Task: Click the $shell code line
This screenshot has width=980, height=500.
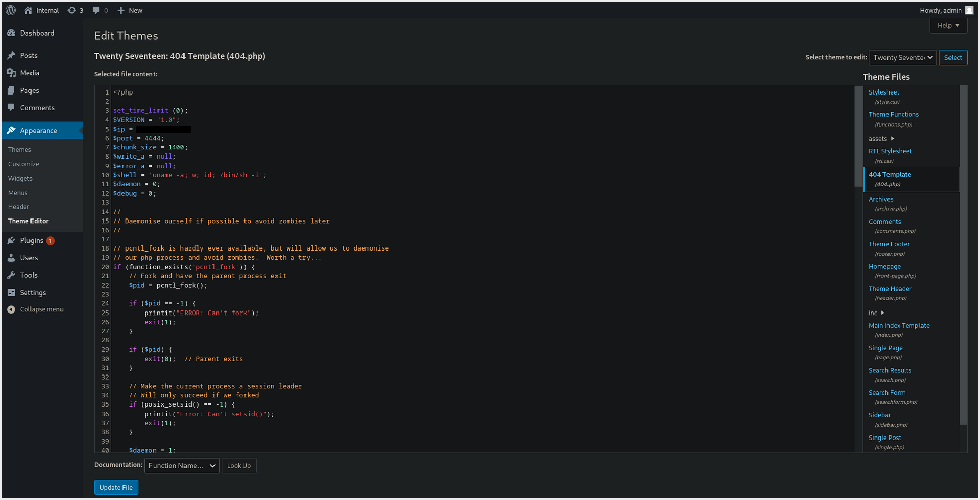Action: click(x=190, y=175)
